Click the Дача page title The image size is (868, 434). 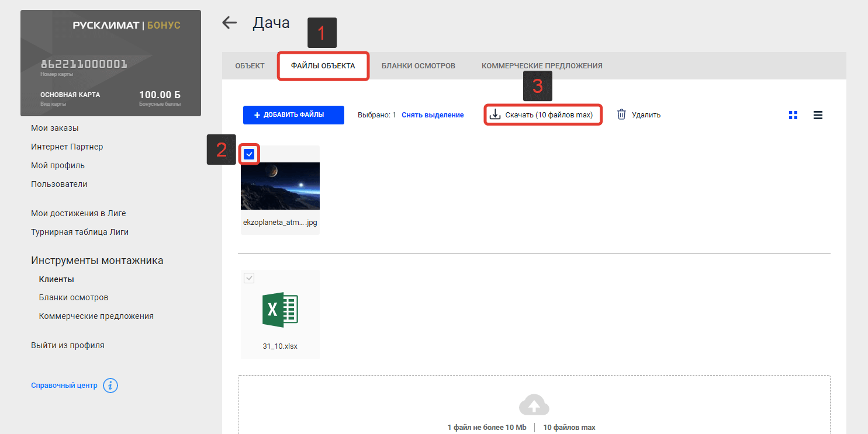(271, 23)
